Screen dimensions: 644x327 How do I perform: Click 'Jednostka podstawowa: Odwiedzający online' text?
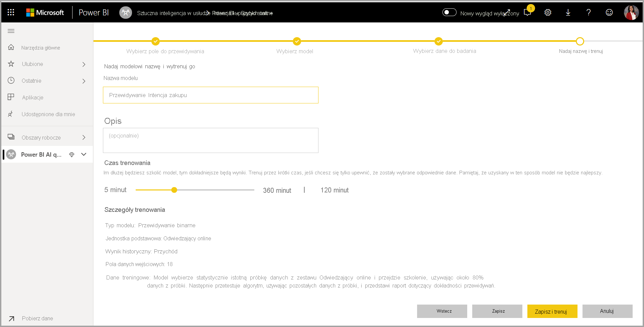pyautogui.click(x=158, y=238)
